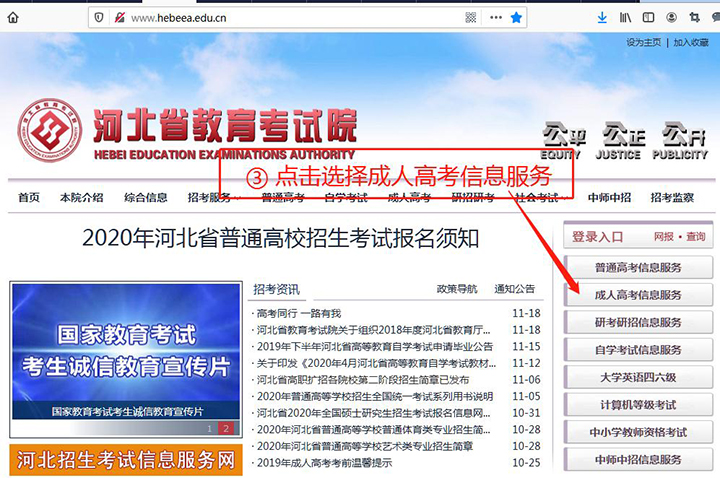Open the downloads arrow icon

coord(602,18)
